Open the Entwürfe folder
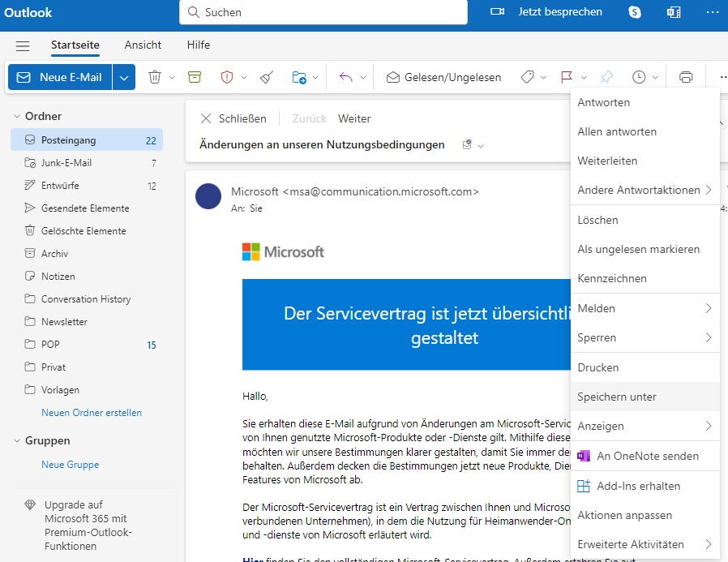The image size is (728, 562). pyautogui.click(x=87, y=186)
